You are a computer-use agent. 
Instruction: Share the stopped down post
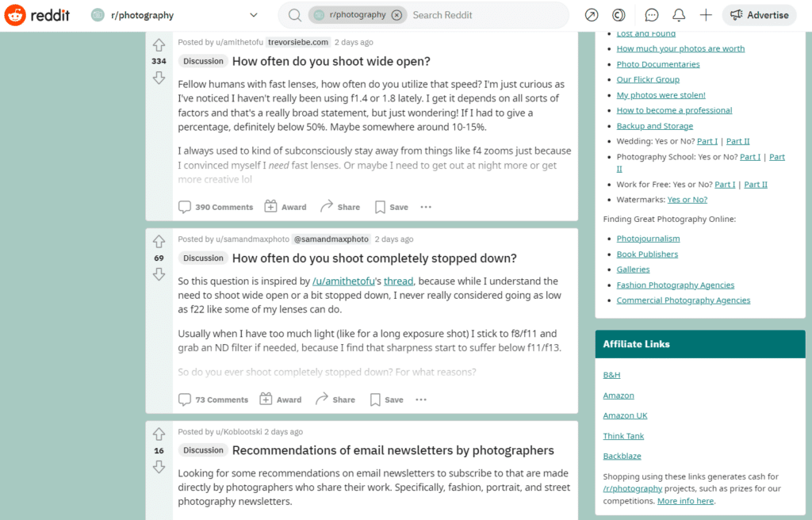pos(335,400)
